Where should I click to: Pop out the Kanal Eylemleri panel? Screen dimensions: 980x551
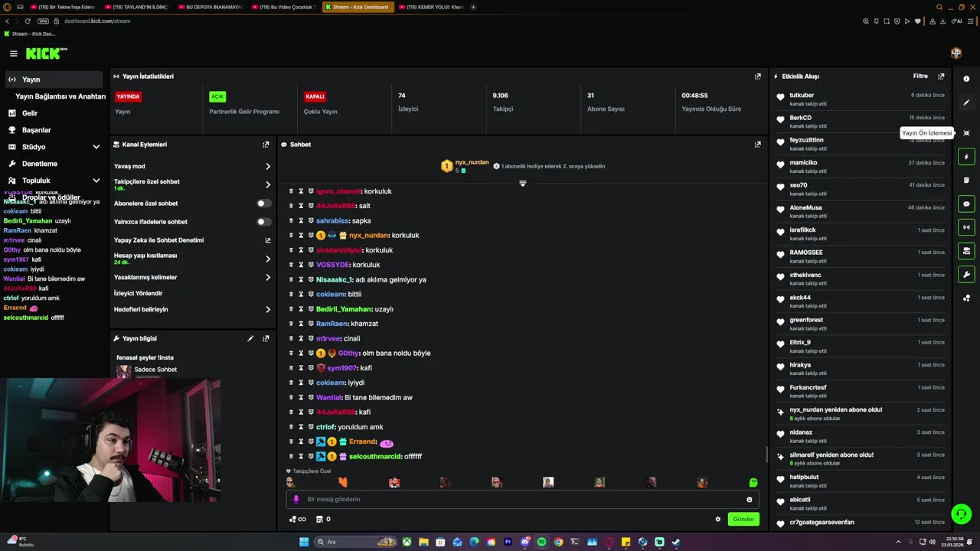coord(266,145)
